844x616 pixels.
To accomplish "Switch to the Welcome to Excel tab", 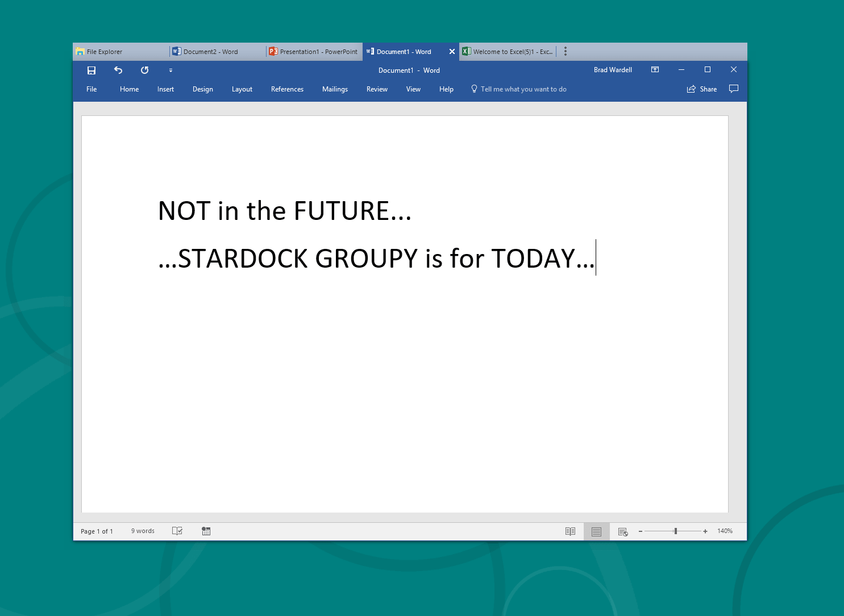I will (508, 52).
